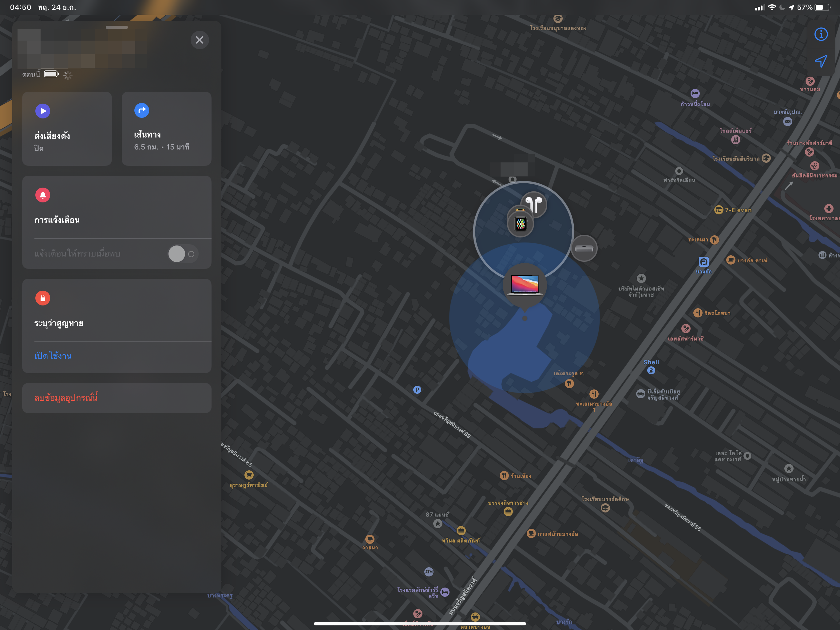Tap the เต๊ะตระกูล ช. restaurant pin

point(569,383)
